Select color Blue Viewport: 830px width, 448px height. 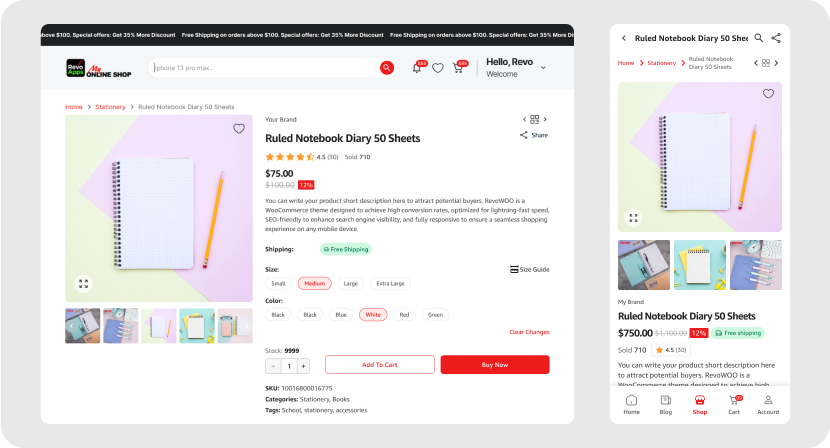(341, 315)
